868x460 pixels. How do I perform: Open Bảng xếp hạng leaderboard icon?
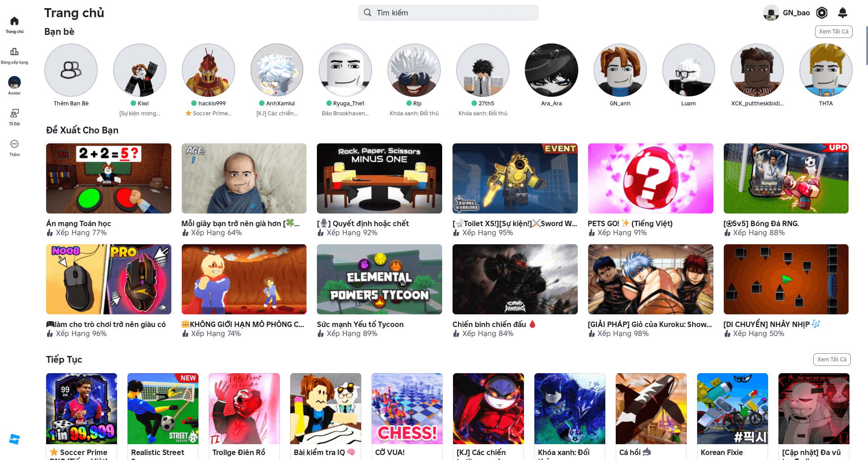point(14,52)
